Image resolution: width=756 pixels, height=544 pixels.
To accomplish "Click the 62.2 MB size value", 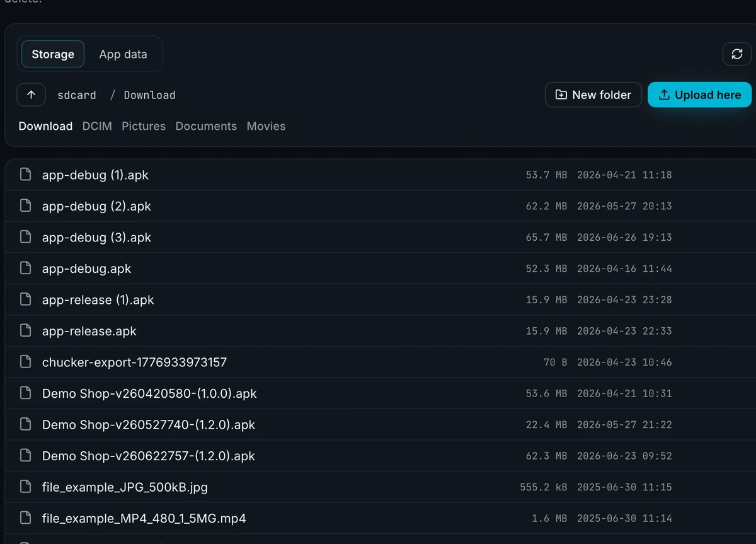I will click(x=546, y=206).
